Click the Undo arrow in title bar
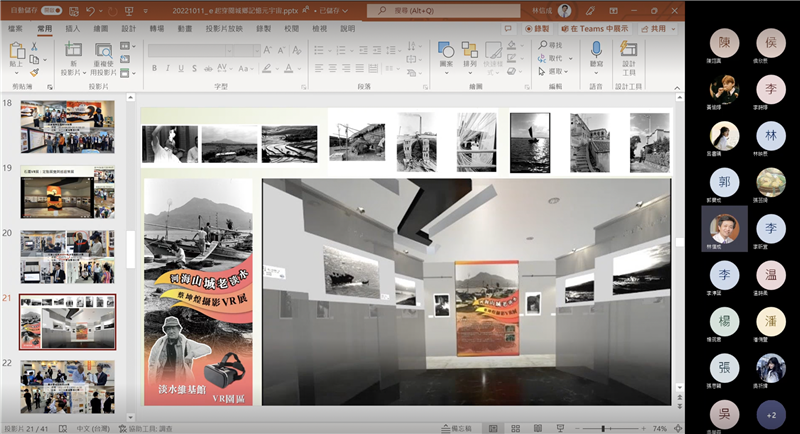 click(x=90, y=10)
